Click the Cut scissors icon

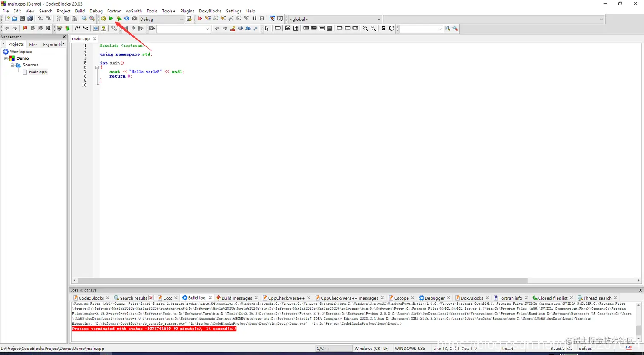pos(58,19)
